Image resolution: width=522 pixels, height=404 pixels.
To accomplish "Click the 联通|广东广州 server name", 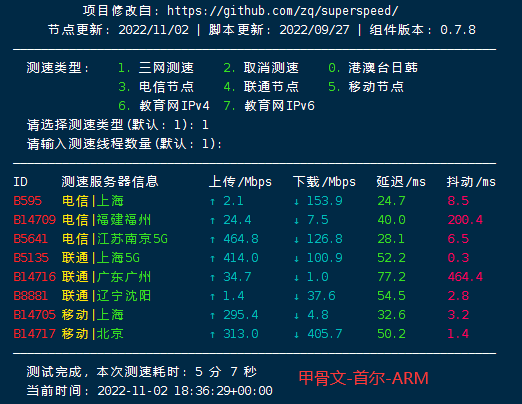I will (x=106, y=277).
